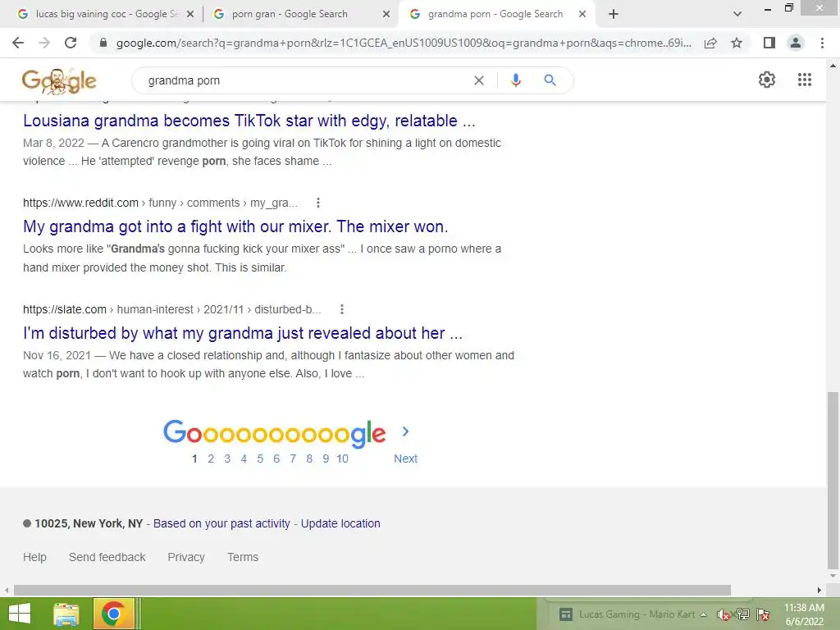
Task: Open options for the reddit.com result
Action: (x=317, y=203)
